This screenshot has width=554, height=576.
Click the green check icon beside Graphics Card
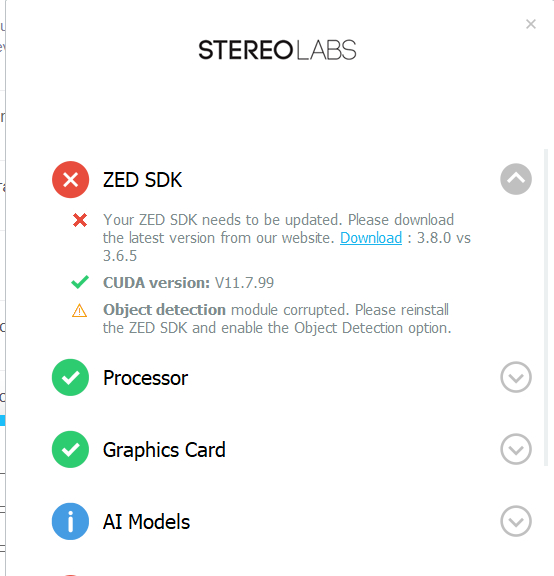click(71, 449)
